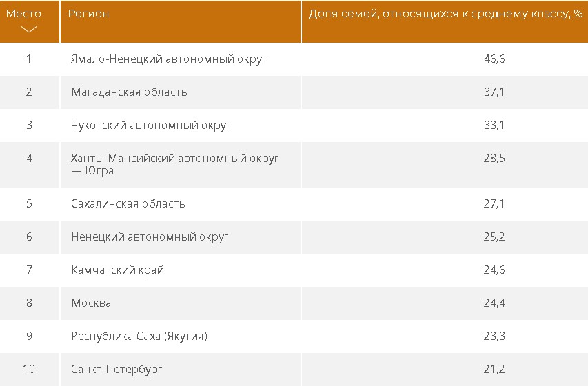588x391 pixels.
Task: Click the 46,6 percentage value
Action: pos(494,59)
